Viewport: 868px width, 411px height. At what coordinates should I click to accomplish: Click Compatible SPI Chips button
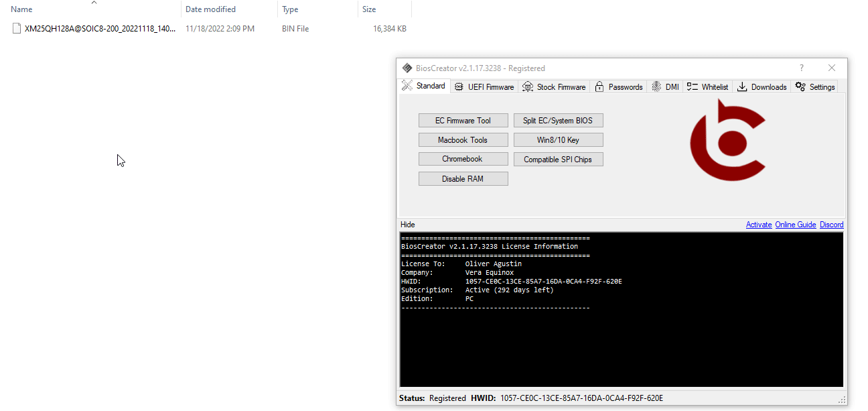pyautogui.click(x=558, y=160)
